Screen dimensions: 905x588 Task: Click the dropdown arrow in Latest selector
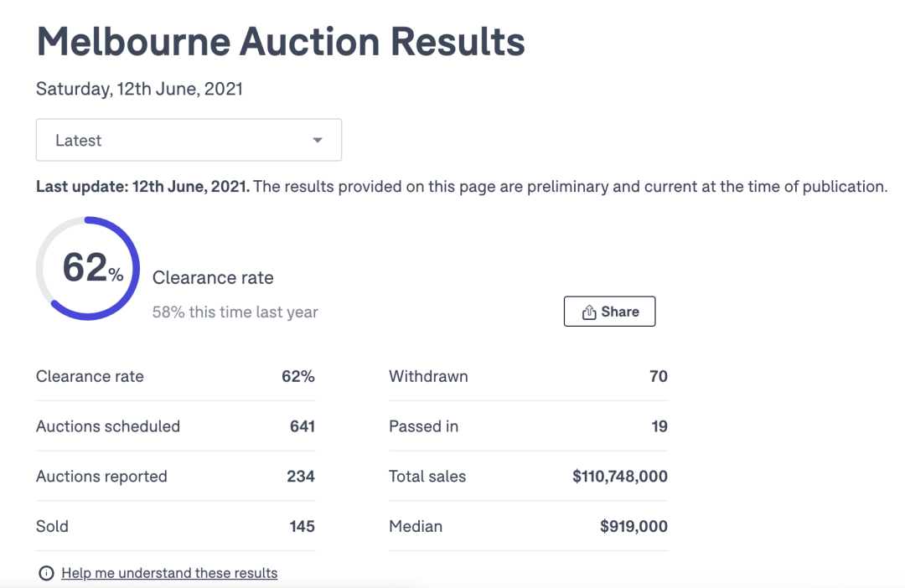[x=318, y=140]
